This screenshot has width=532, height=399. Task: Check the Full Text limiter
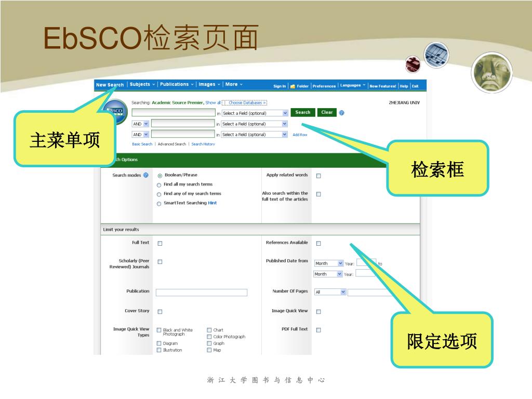[160, 243]
